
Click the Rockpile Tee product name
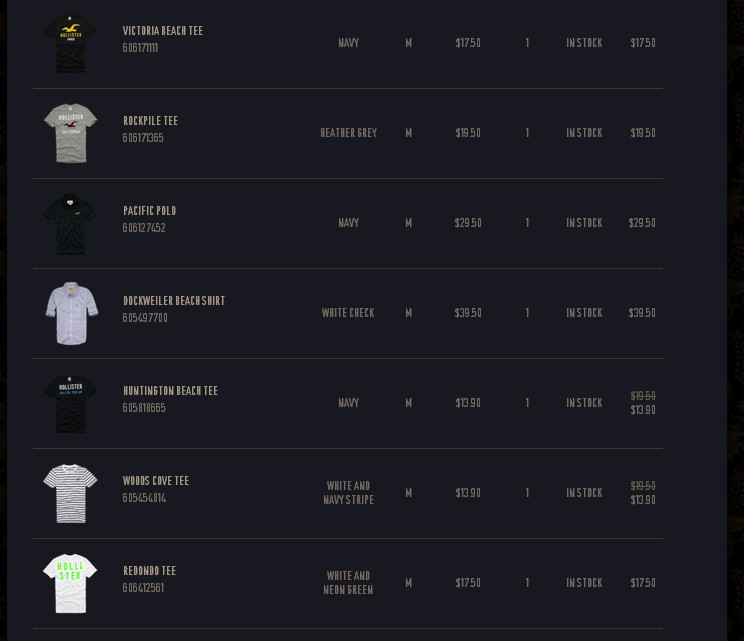pyautogui.click(x=150, y=121)
